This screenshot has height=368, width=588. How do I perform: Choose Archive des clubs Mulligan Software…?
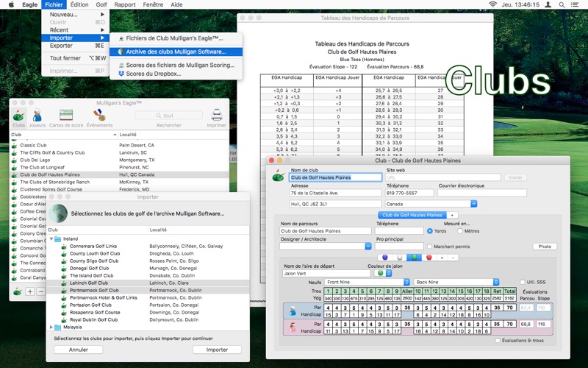pos(176,52)
